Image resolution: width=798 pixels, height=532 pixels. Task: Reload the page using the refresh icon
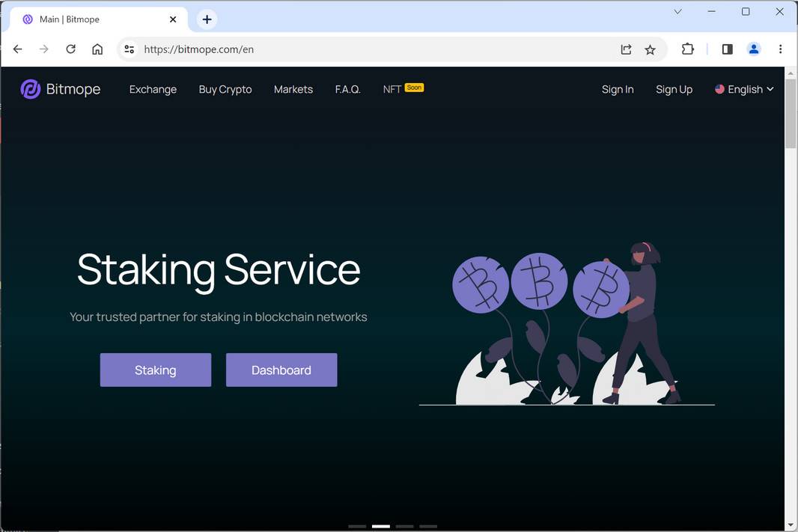[x=70, y=49]
